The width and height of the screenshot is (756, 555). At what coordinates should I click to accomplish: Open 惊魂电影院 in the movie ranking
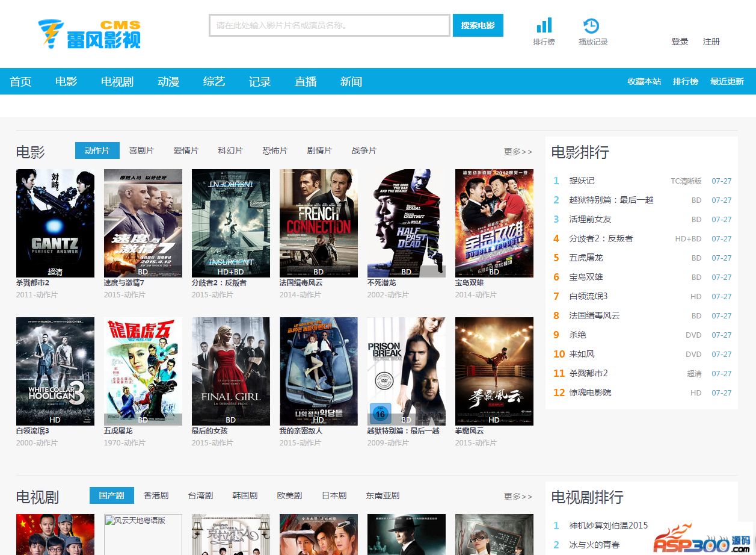pyautogui.click(x=590, y=392)
